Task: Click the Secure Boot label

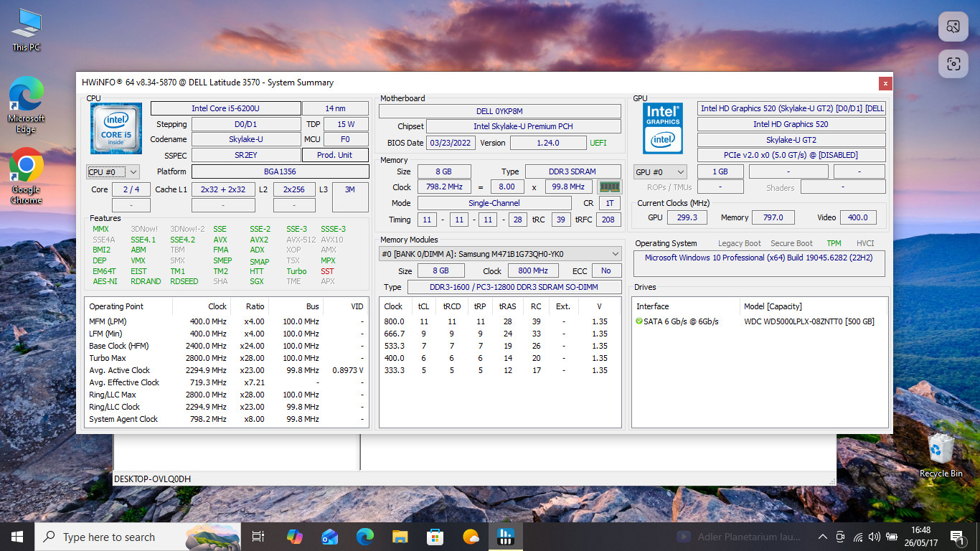Action: (791, 243)
